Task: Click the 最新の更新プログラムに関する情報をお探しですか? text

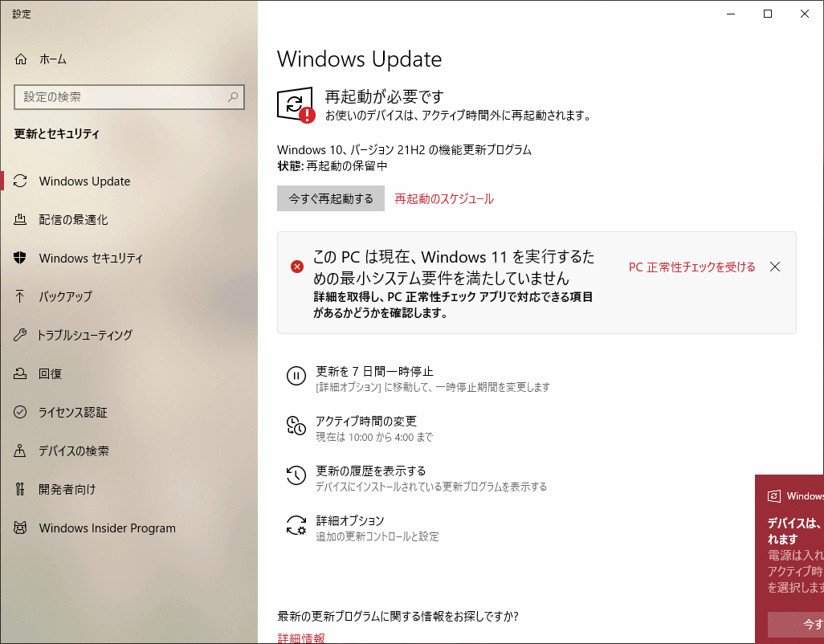Action: pyautogui.click(x=398, y=616)
